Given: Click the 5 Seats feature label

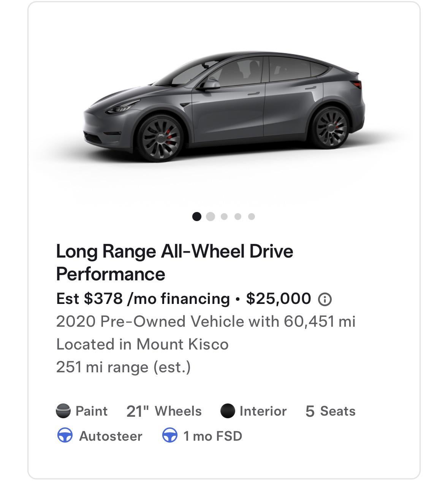Looking at the screenshot, I should tap(330, 411).
